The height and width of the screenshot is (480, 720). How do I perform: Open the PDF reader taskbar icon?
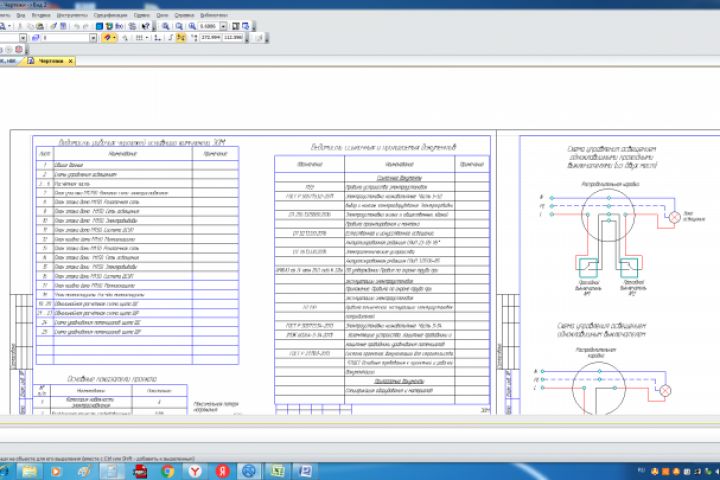[140, 471]
